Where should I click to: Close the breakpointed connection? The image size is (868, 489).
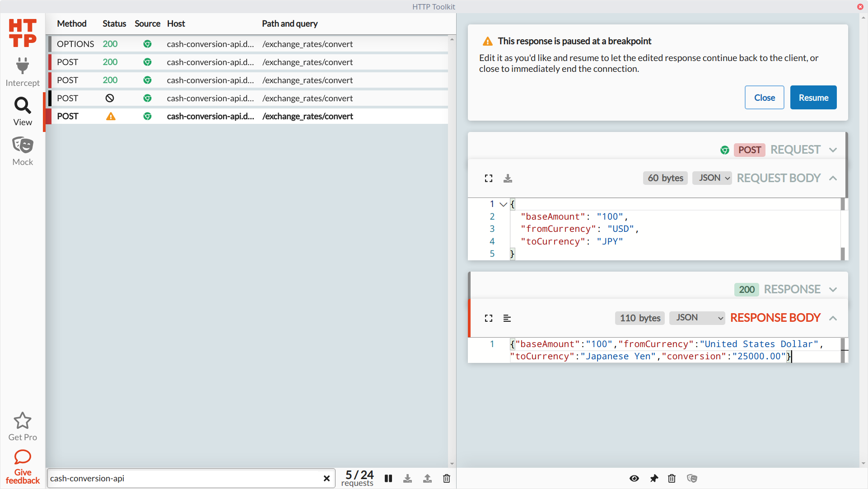(764, 98)
